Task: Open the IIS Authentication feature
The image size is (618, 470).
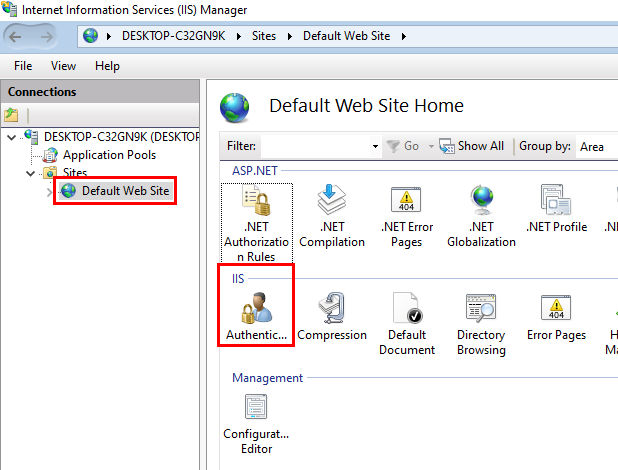Action: pos(257,317)
